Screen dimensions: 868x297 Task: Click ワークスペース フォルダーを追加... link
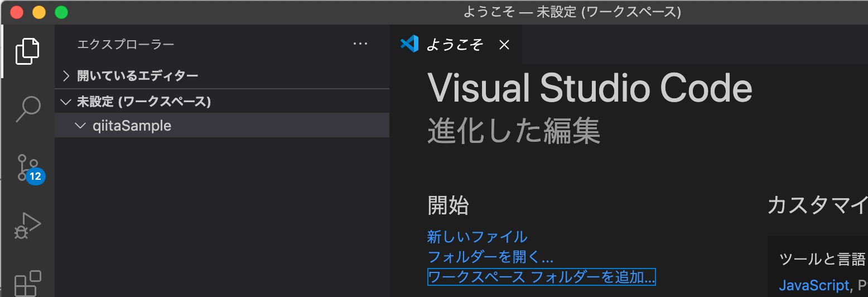click(x=541, y=277)
